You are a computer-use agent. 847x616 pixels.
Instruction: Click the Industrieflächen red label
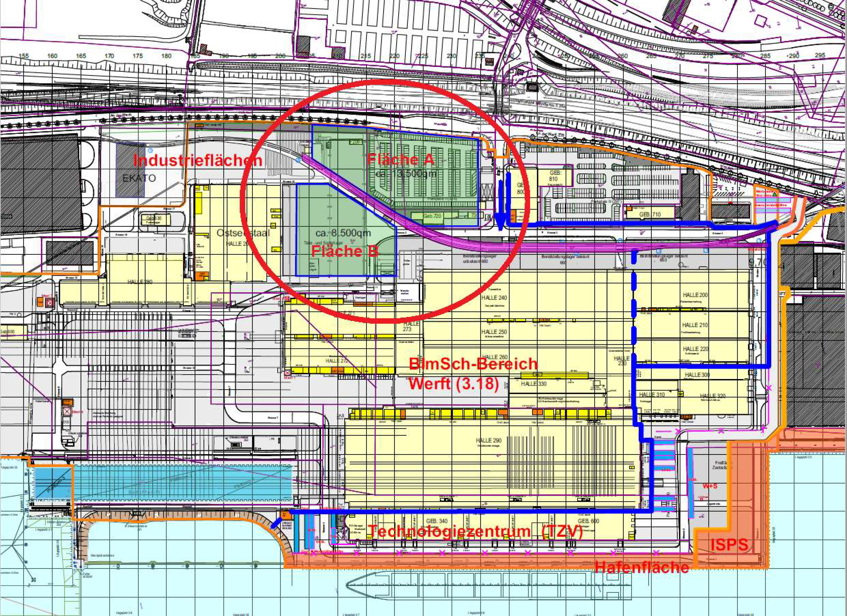tap(198, 160)
